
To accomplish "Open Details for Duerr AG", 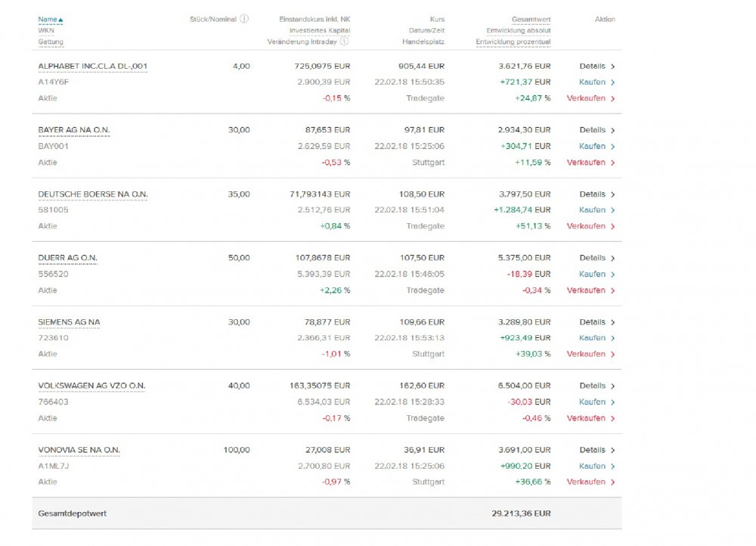I will point(593,258).
